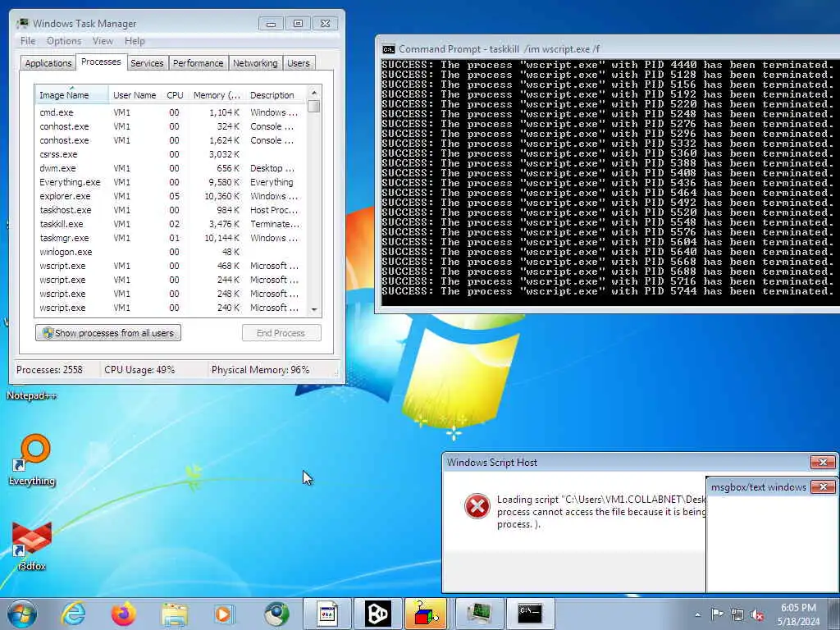Screen dimensions: 840x630
Task: Select explorer.exe process row
Action: 171,196
